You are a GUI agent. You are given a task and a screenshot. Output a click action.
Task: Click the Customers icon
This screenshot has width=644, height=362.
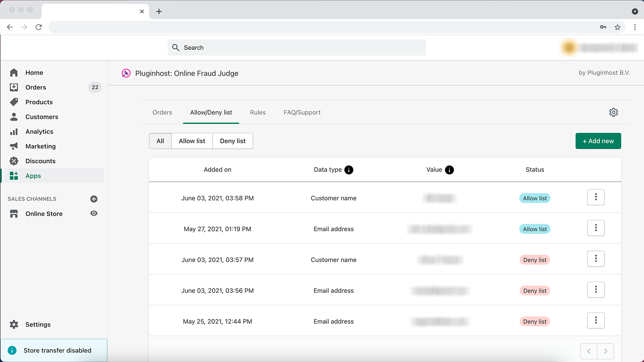click(14, 117)
